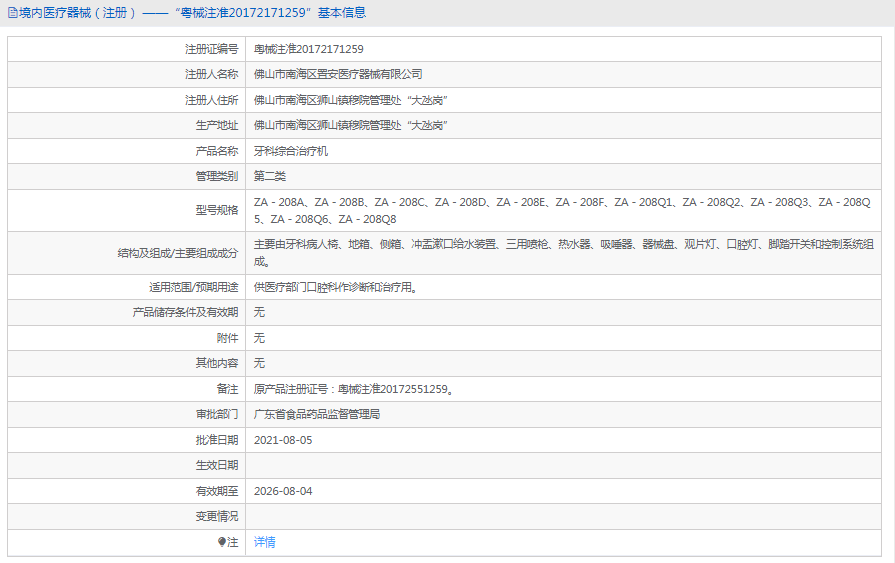
Task: Click the 生产地址 label
Action: [217, 125]
